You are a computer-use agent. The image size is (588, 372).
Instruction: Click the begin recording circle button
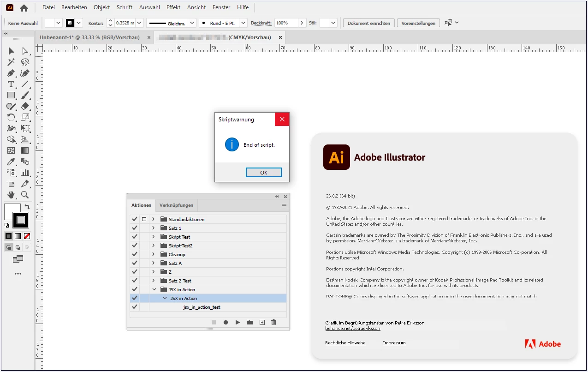[226, 322]
